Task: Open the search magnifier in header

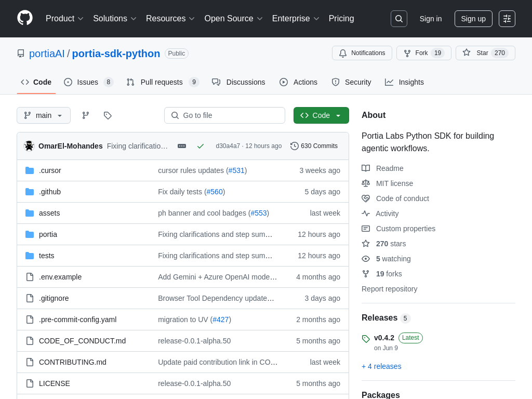Action: click(399, 19)
